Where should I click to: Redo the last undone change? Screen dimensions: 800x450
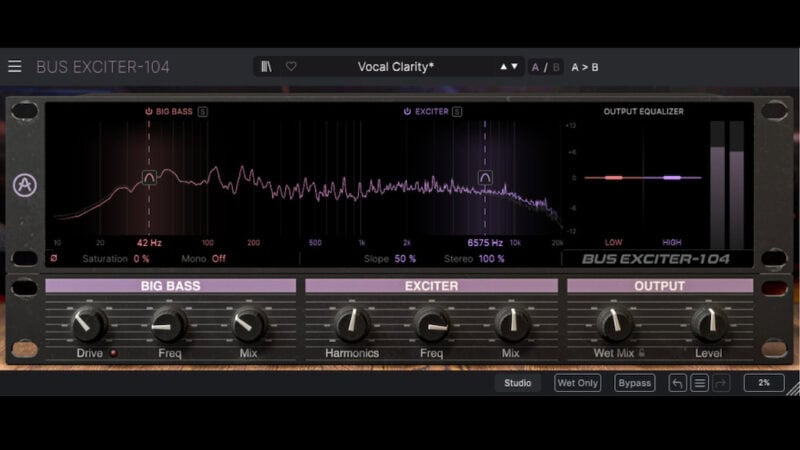pyautogui.click(x=721, y=383)
